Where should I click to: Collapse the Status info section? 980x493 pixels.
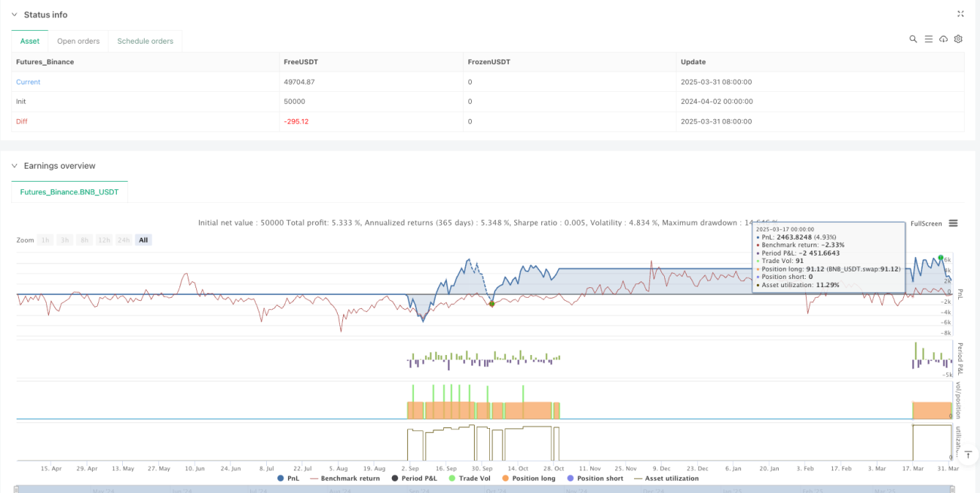(x=14, y=14)
